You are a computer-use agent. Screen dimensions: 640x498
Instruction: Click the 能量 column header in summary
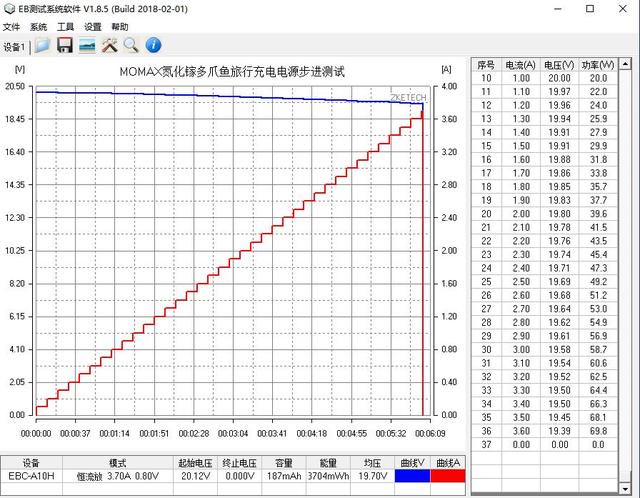[x=328, y=463]
